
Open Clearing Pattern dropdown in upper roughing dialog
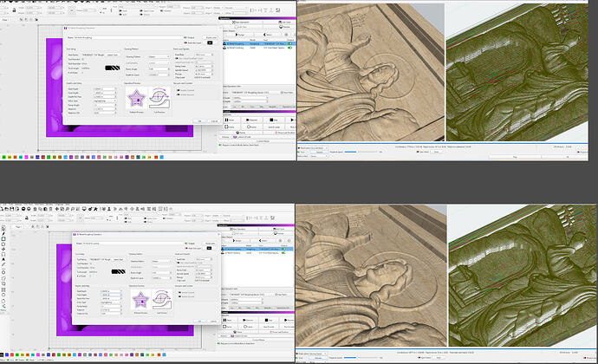tap(159, 56)
